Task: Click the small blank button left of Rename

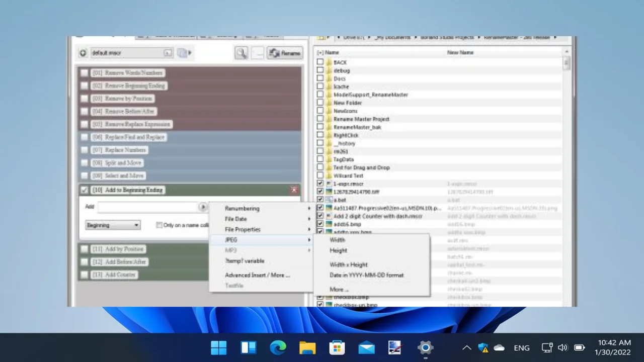Action: coord(258,53)
